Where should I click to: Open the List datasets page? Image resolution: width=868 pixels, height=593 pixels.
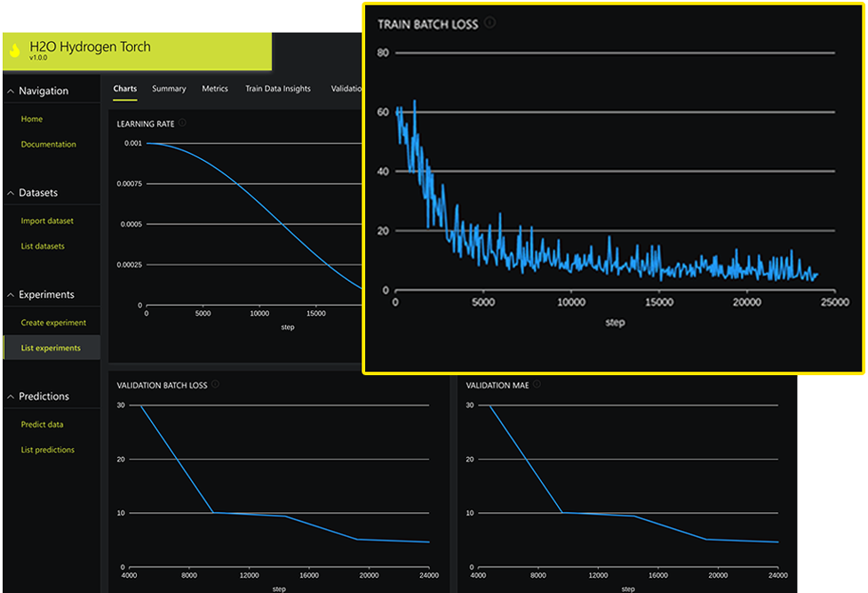(x=43, y=246)
